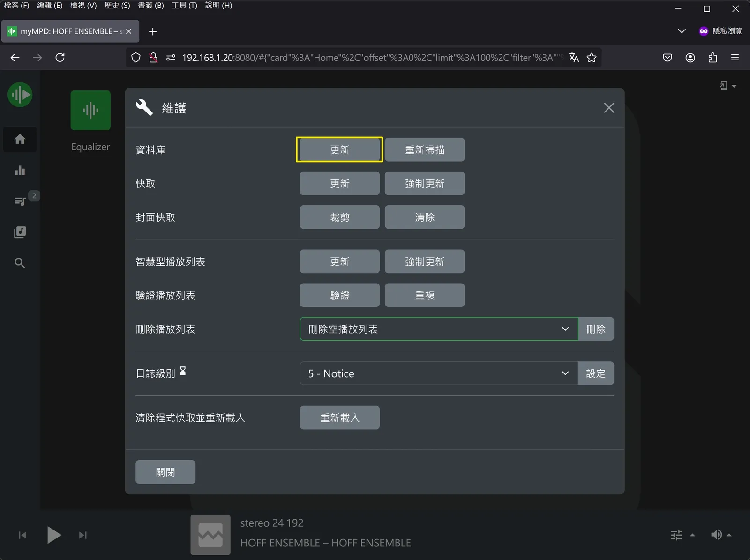Screen dimensions: 750x560
Task: Open the 檔案 (F) menu
Action: (16, 6)
